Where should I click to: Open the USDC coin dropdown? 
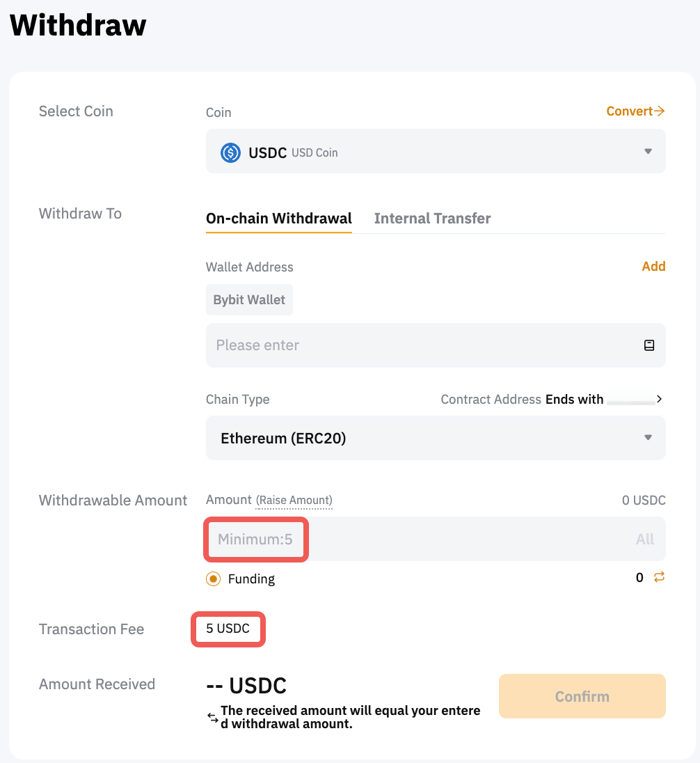pyautogui.click(x=435, y=152)
